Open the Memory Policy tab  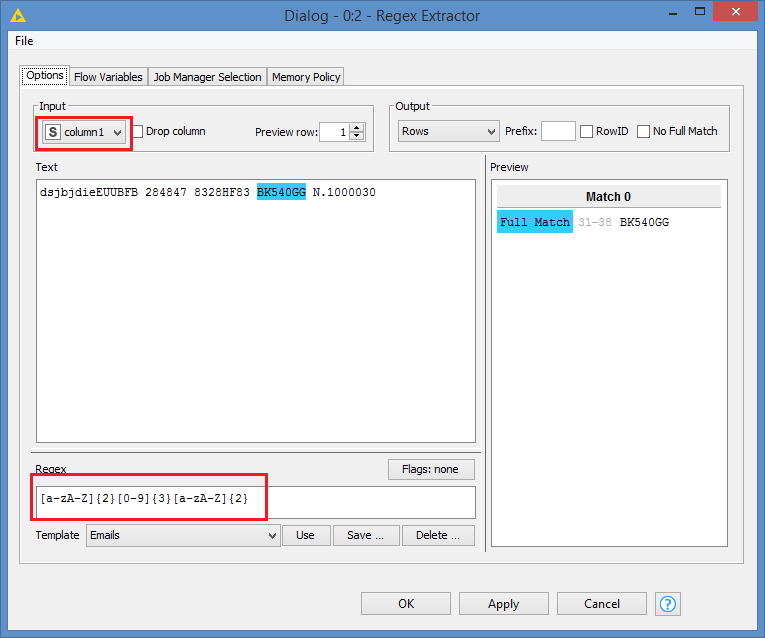tap(306, 77)
